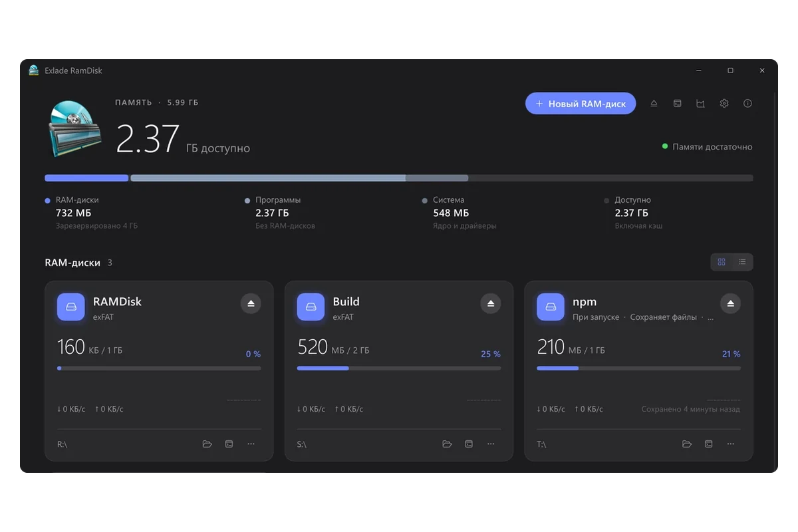The height and width of the screenshot is (532, 798).
Task: Eject the Build drive
Action: point(491,303)
